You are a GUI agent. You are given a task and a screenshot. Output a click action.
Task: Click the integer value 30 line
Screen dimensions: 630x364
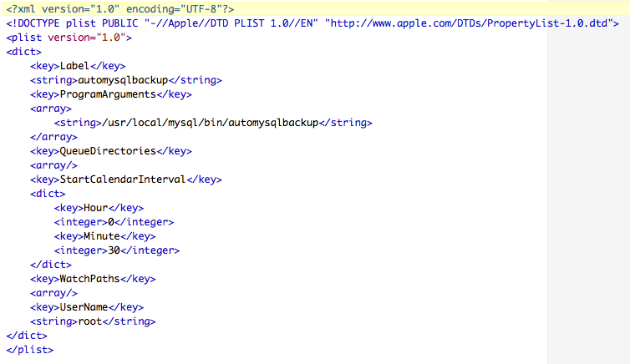[117, 250]
